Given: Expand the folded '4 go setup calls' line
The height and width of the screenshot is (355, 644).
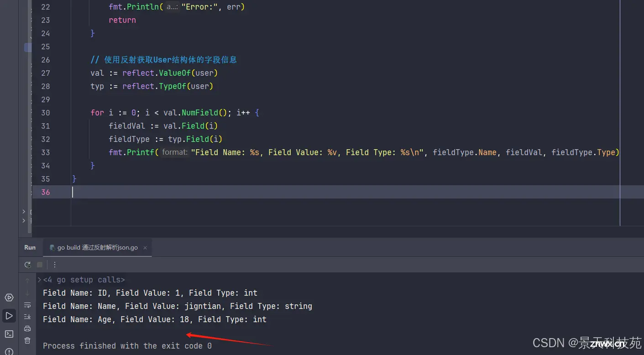Looking at the screenshot, I should point(84,280).
